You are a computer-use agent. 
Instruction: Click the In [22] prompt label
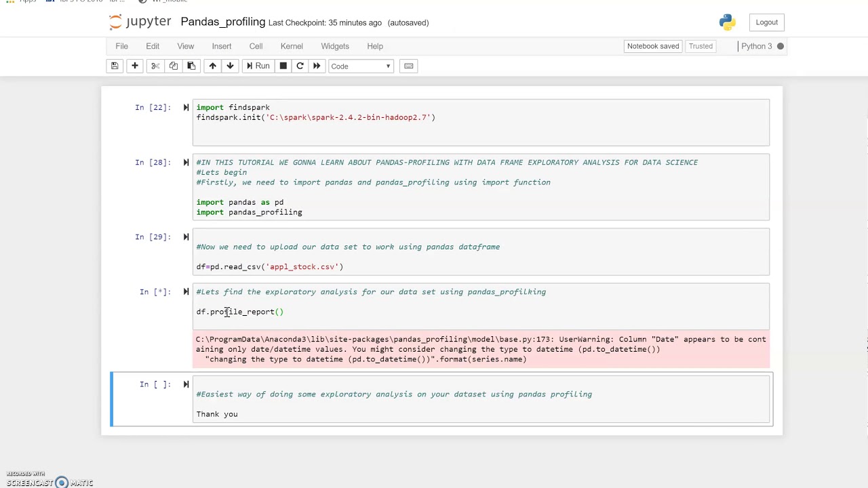coord(153,107)
